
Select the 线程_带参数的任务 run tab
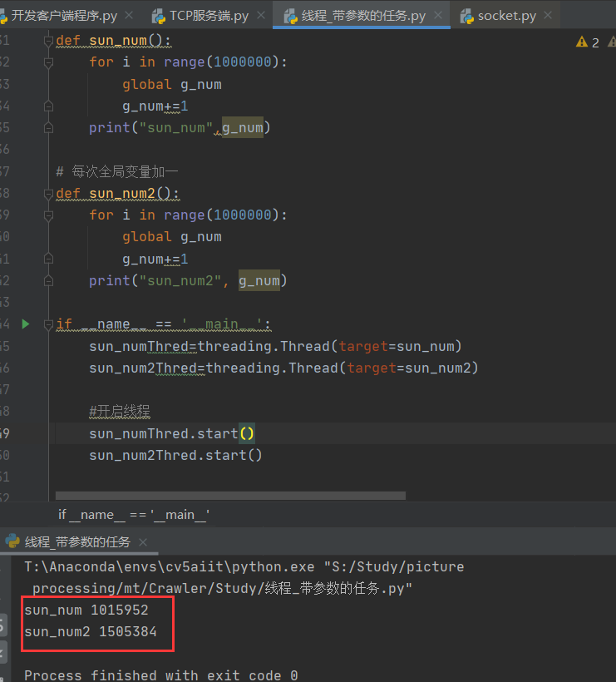(x=77, y=542)
